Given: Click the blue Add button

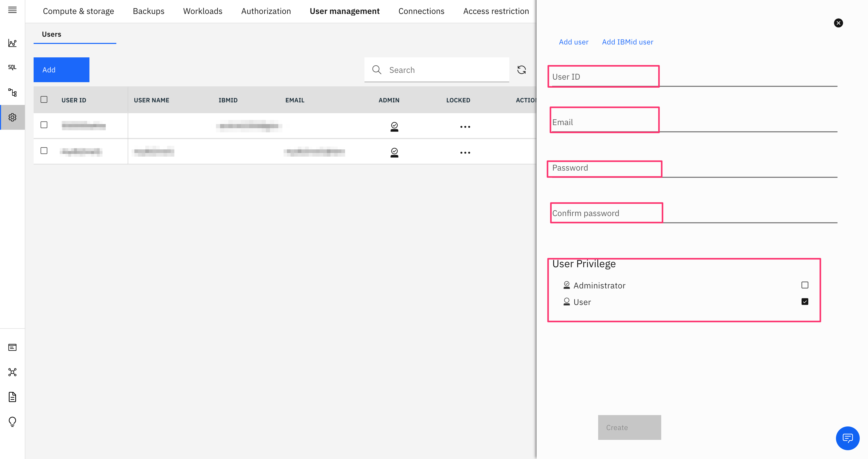Looking at the screenshot, I should pos(61,70).
